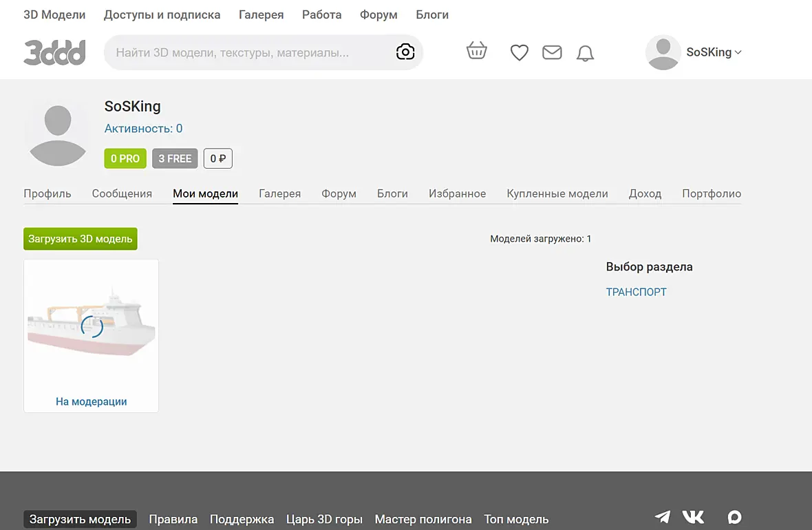Open the Купленные модели tab
Viewport: 812px width, 530px height.
click(x=557, y=194)
